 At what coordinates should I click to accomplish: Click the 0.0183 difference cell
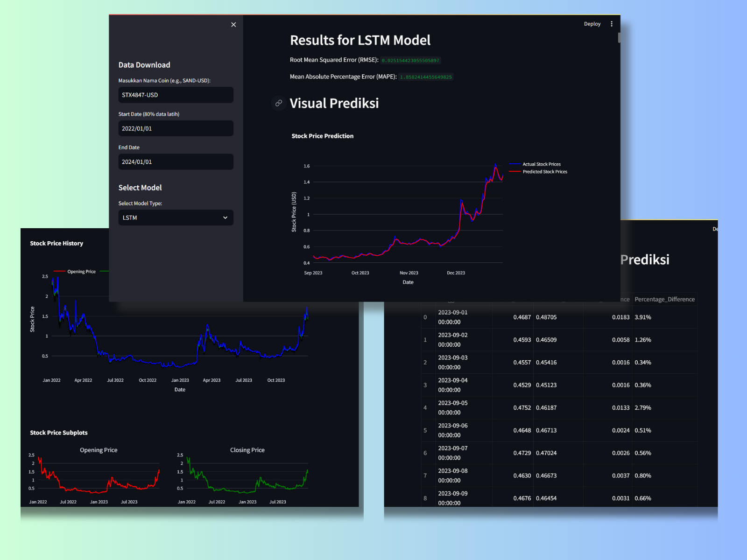pos(621,317)
